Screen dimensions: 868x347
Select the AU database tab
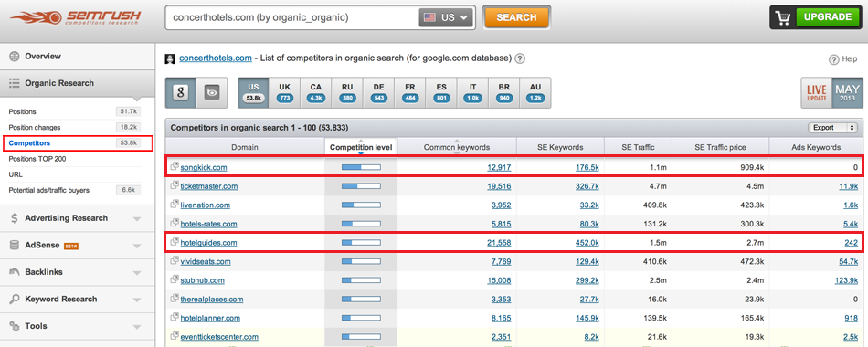point(535,92)
